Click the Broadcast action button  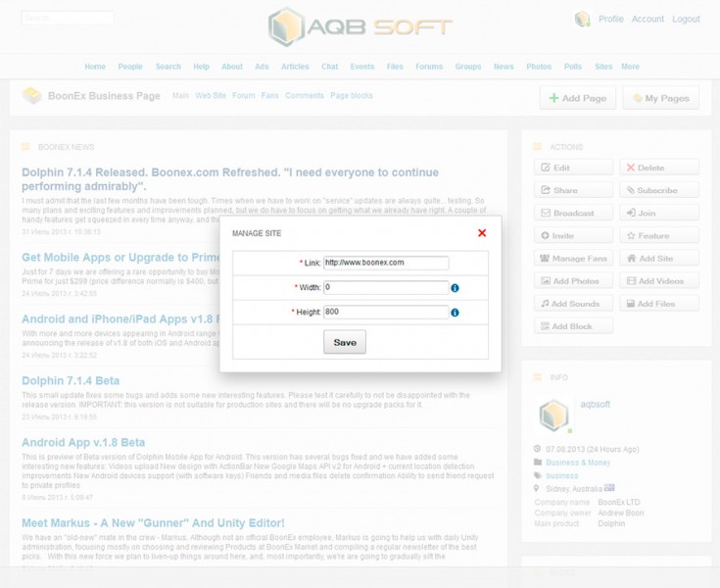click(573, 214)
